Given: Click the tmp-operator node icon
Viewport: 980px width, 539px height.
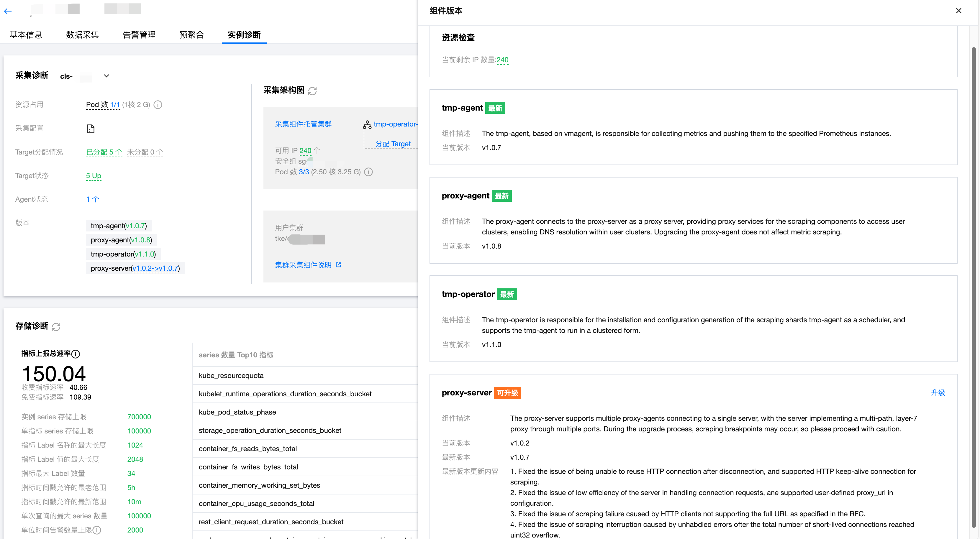Looking at the screenshot, I should click(367, 124).
